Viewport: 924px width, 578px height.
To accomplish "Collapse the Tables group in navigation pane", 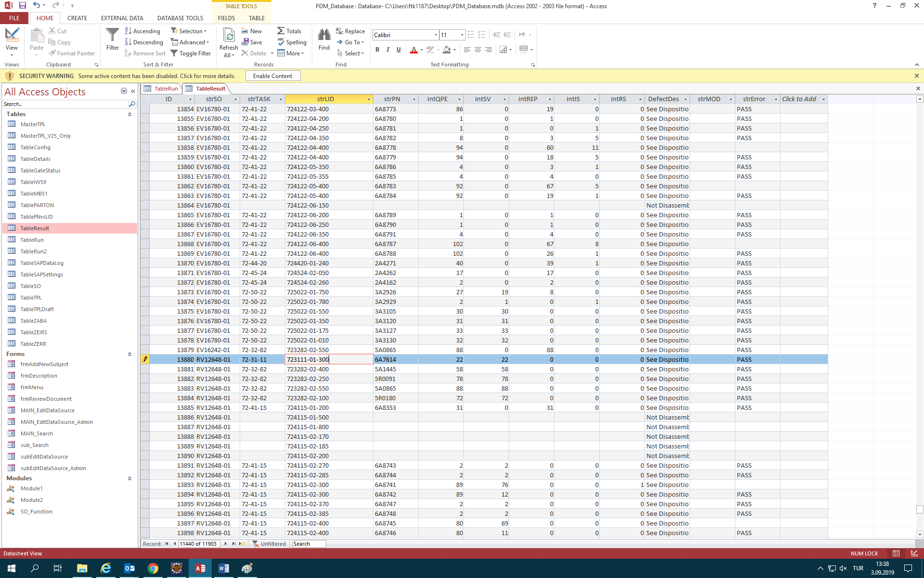I will pyautogui.click(x=129, y=114).
